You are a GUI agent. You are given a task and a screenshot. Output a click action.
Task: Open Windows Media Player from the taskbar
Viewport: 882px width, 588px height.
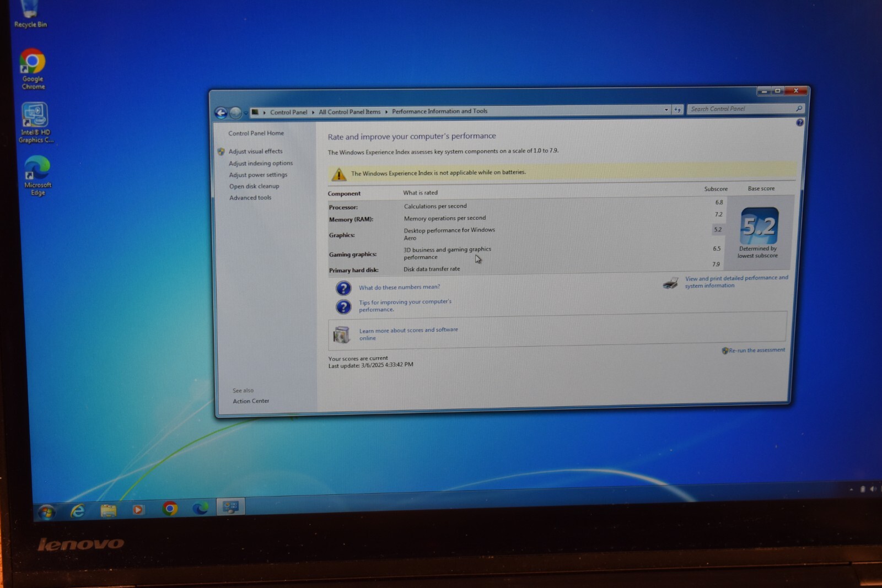[138, 510]
